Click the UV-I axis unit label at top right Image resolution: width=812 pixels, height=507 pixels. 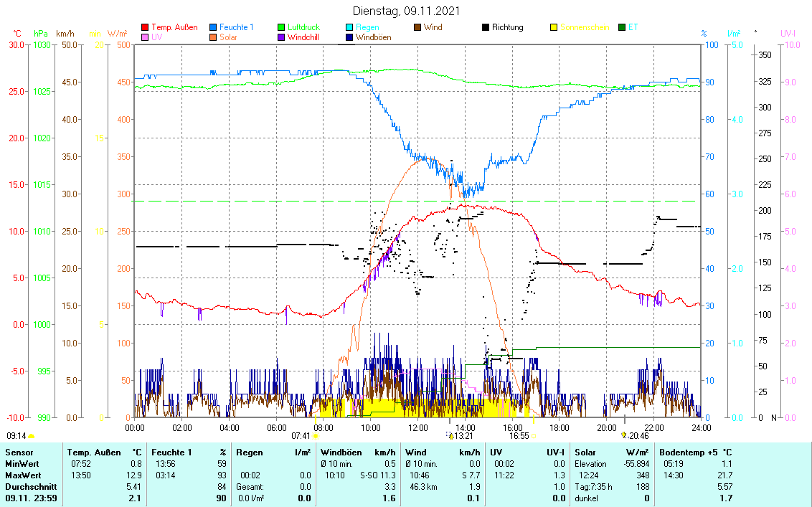pyautogui.click(x=788, y=34)
